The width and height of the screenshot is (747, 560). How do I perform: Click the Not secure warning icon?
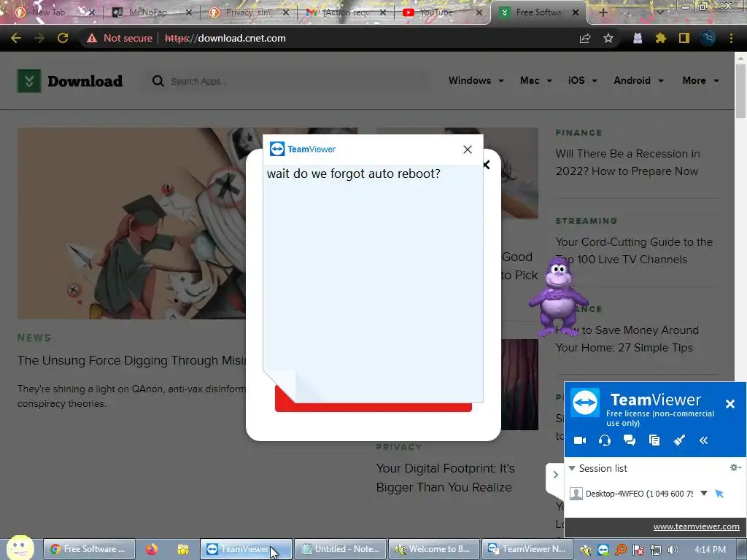[x=92, y=38]
